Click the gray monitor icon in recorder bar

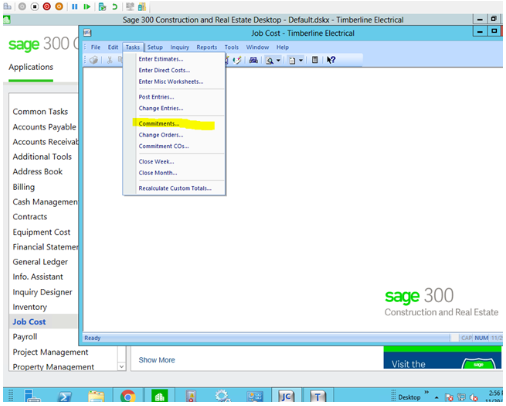pyautogui.click(x=130, y=7)
